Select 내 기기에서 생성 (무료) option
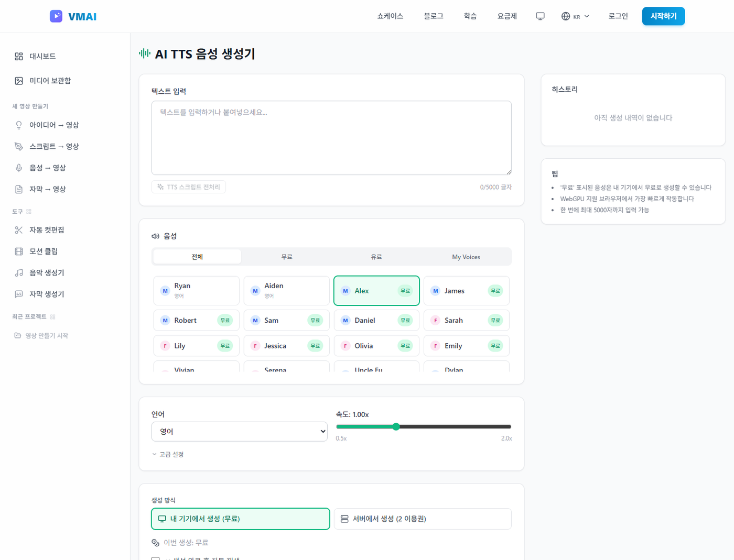 click(241, 519)
